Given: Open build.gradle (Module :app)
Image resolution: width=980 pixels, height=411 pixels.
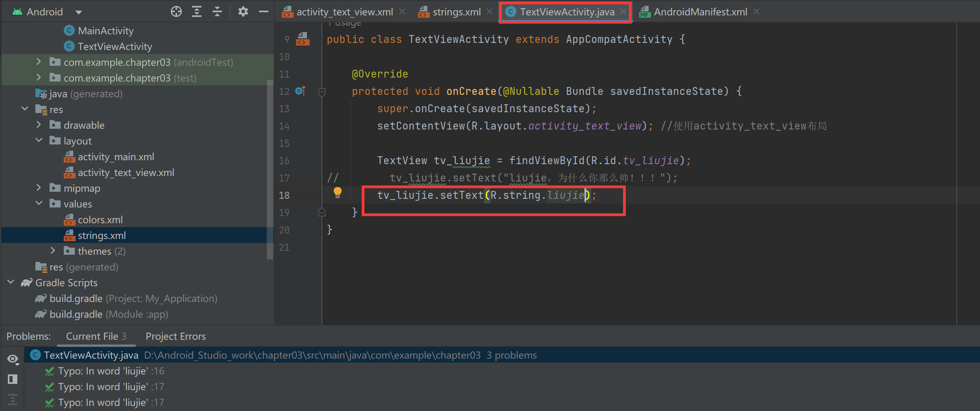Looking at the screenshot, I should pos(109,314).
